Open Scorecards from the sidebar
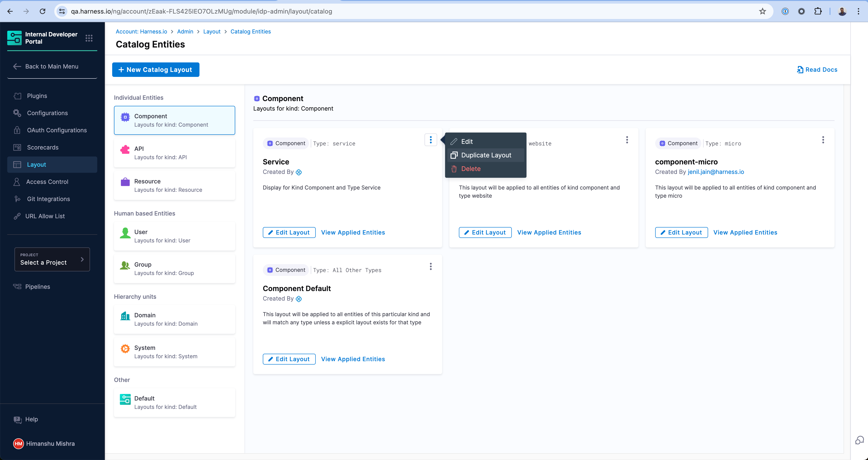This screenshot has height=460, width=868. coord(43,147)
